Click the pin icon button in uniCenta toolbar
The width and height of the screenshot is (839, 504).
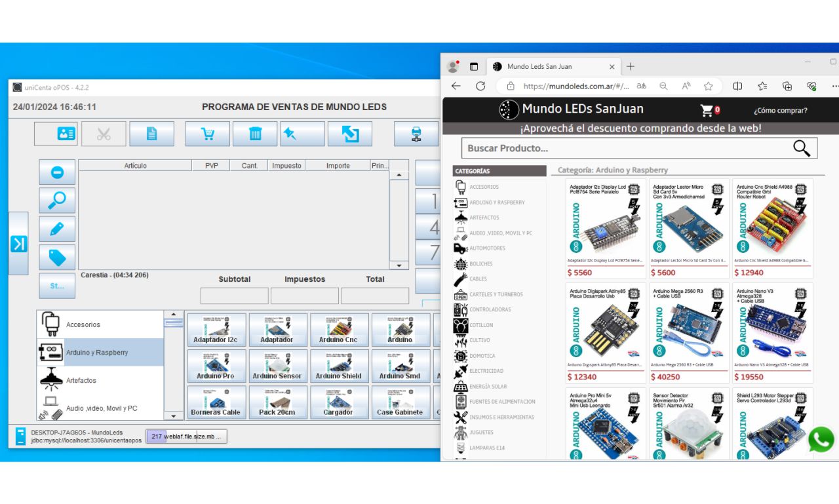pyautogui.click(x=302, y=134)
